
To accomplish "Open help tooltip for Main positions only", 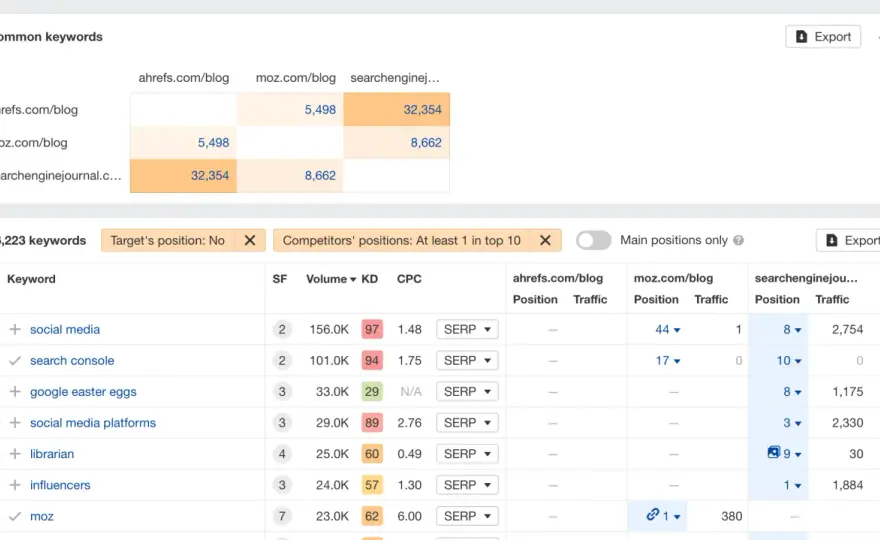I will [x=739, y=240].
